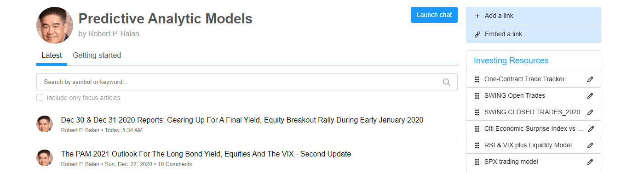Click the chain icon in Embed a link
644x173 pixels.
coord(477,34)
